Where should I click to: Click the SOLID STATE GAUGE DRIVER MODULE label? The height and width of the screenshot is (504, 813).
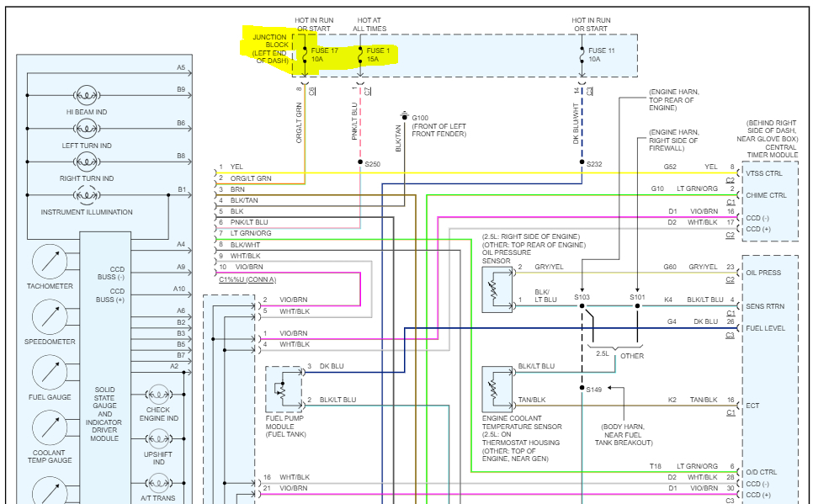104,414
